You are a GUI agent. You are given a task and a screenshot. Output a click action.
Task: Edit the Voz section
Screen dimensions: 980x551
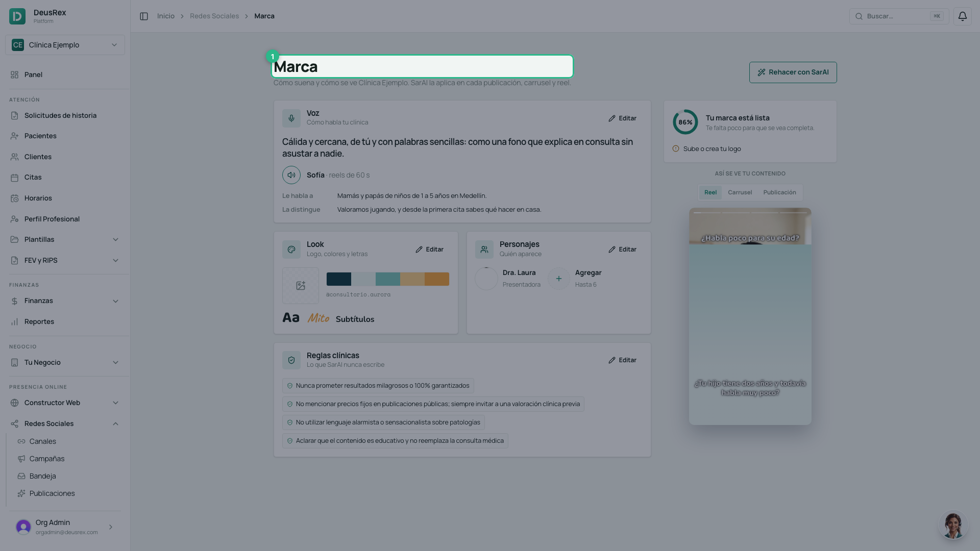pos(622,118)
